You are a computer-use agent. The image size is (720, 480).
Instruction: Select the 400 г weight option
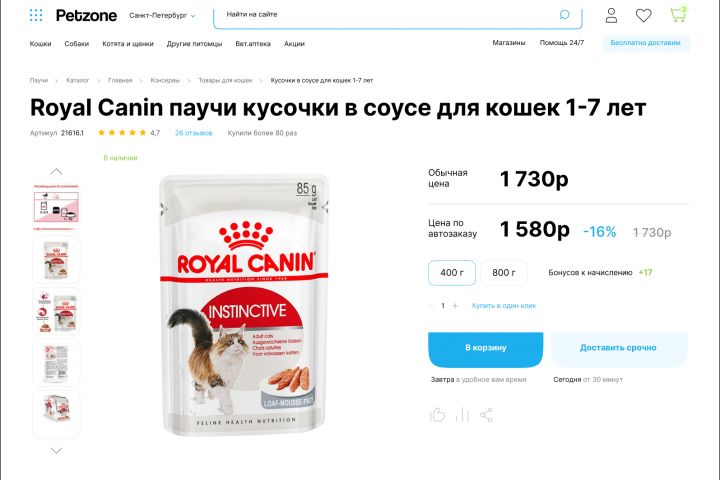pyautogui.click(x=452, y=273)
